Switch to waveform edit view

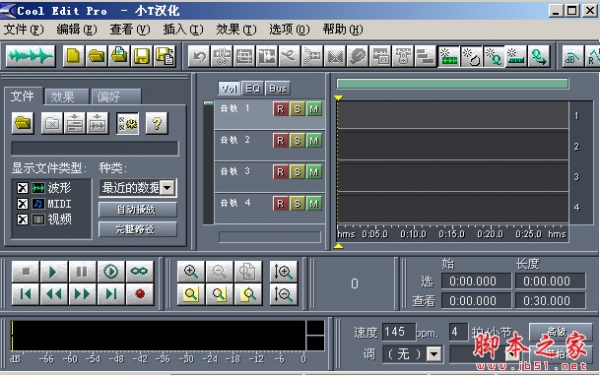pos(30,56)
